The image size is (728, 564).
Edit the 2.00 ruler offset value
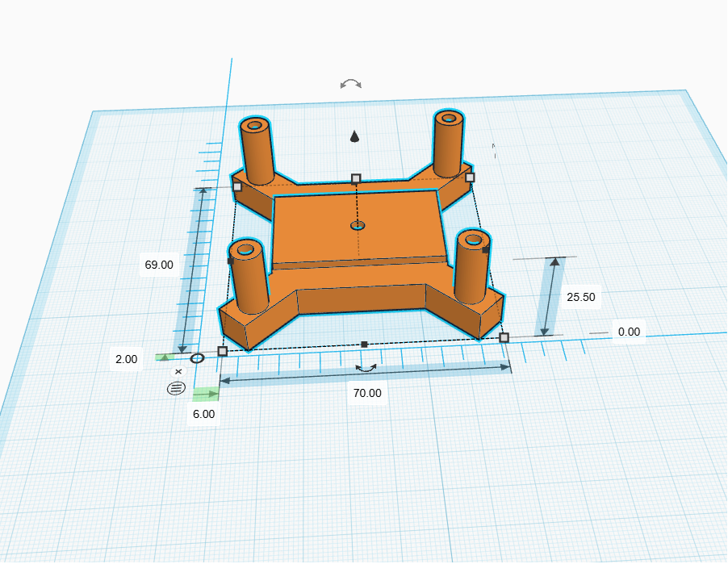pyautogui.click(x=126, y=359)
